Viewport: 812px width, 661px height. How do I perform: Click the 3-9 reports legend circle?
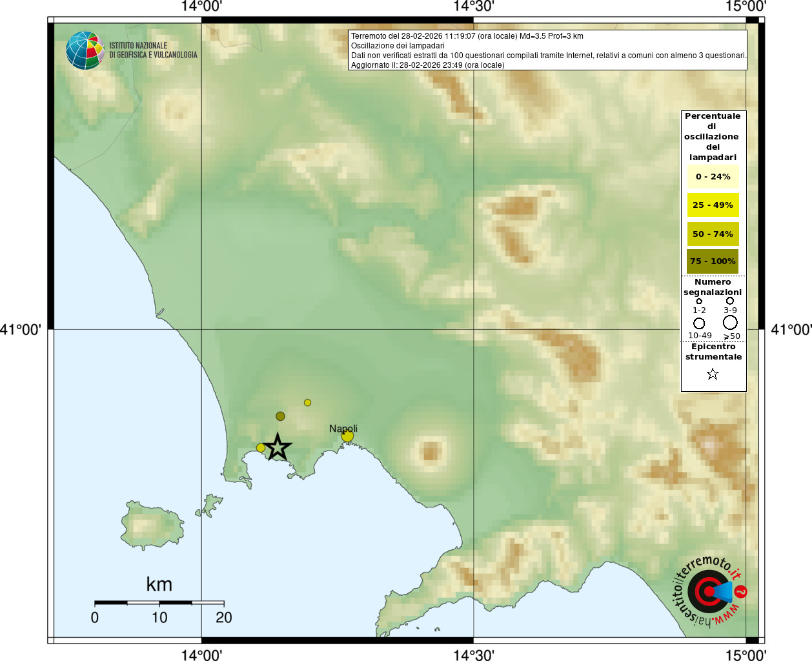pyautogui.click(x=730, y=301)
